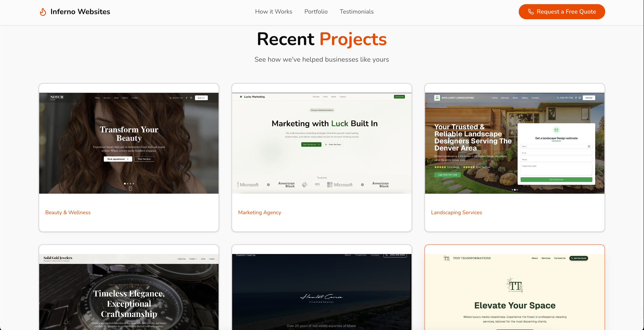Open the Portfolio menu item

(x=316, y=12)
